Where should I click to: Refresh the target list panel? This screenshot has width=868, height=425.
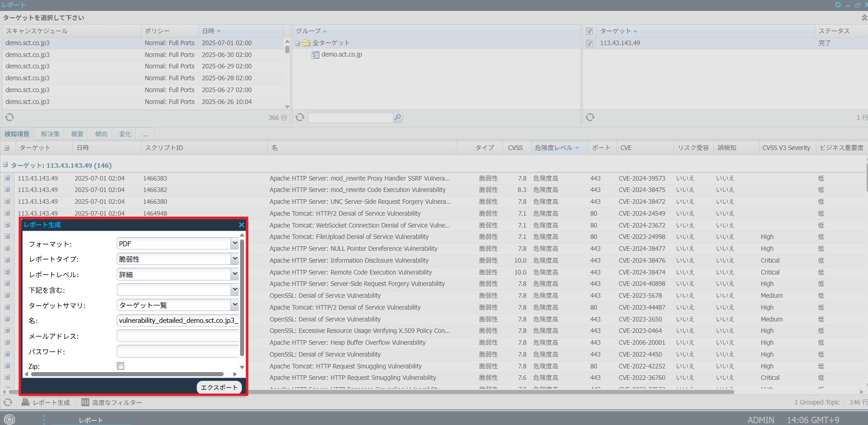tap(590, 118)
